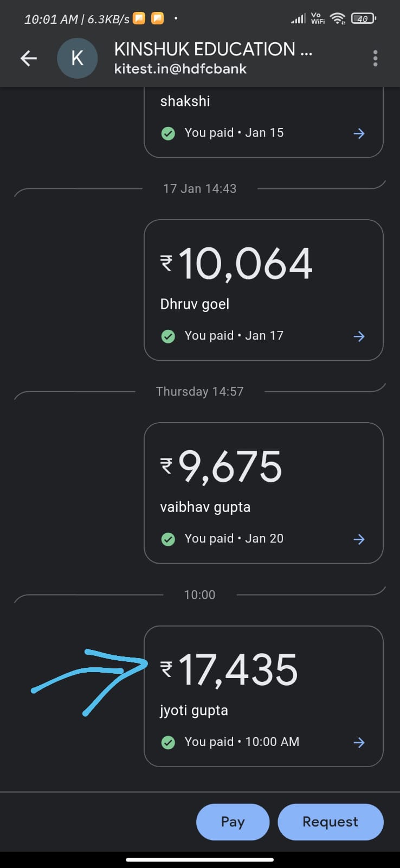
Task: Open KINSHUK EDUCATION contact title
Action: (213, 49)
